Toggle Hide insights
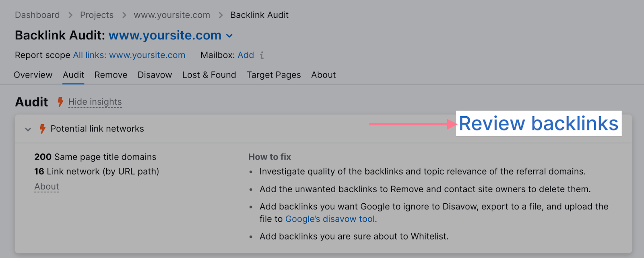This screenshot has width=644, height=258. [x=95, y=102]
